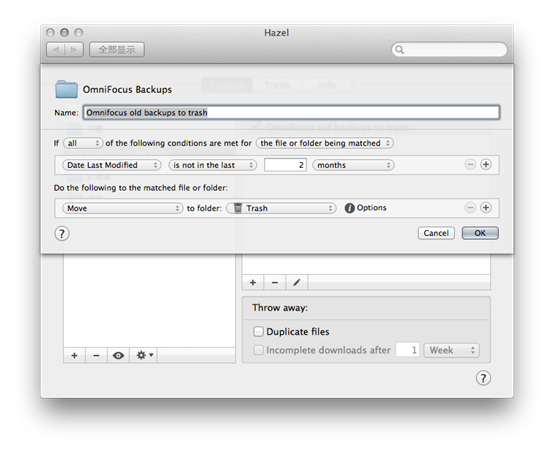Change the months unit dropdown
The height and width of the screenshot is (454, 554).
[x=353, y=165]
